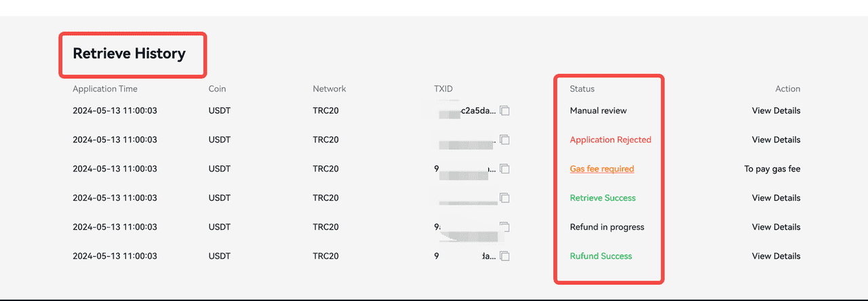
Task: Click the Coin column header
Action: tap(217, 89)
